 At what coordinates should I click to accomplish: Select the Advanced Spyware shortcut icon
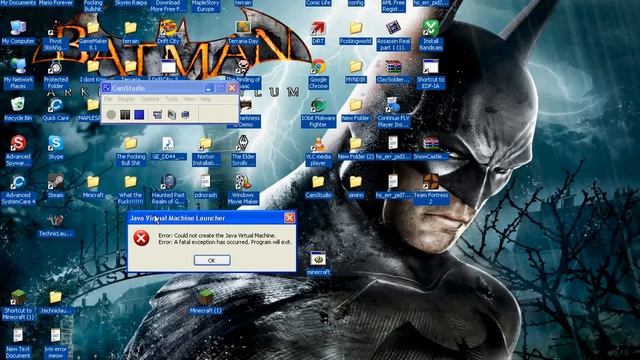tap(18, 151)
